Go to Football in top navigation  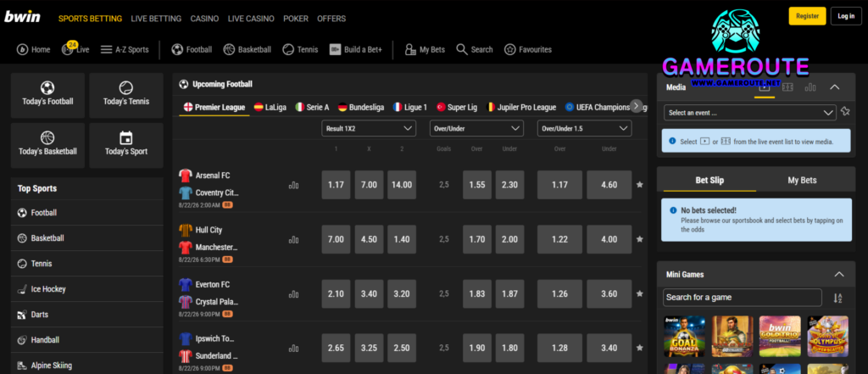coord(192,49)
